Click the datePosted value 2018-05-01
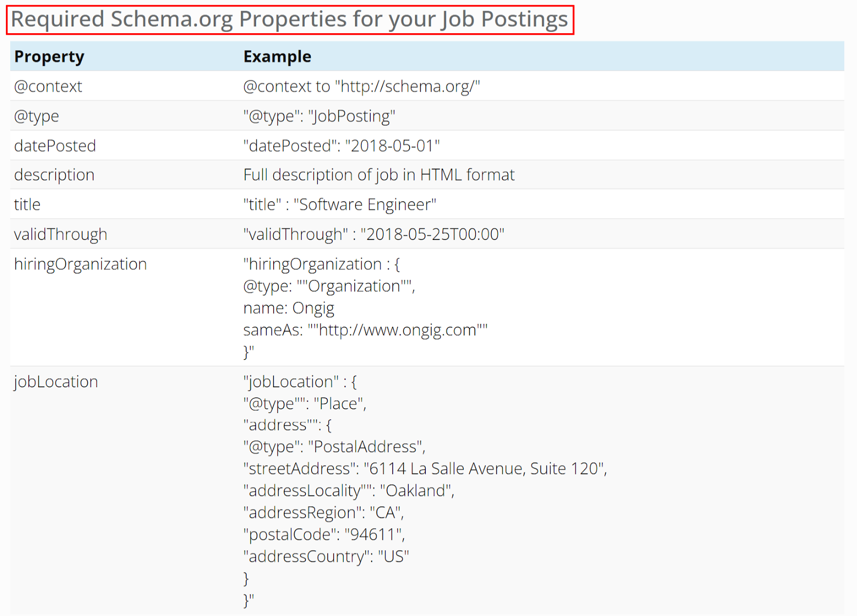 click(393, 146)
